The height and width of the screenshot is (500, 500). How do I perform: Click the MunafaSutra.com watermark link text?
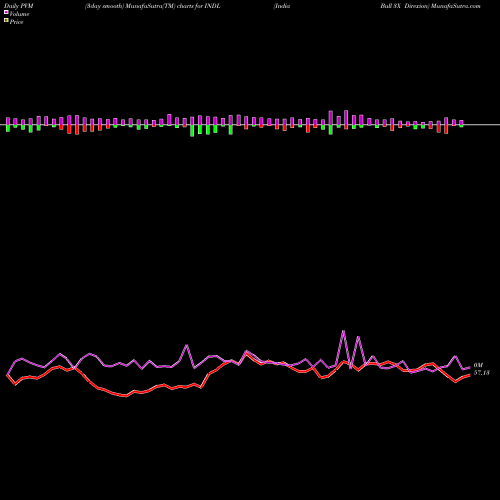[x=455, y=6]
